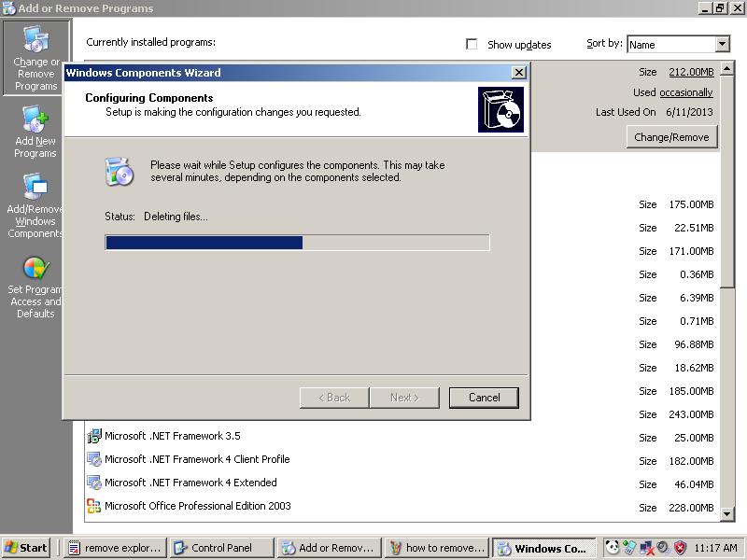The width and height of the screenshot is (747, 560).
Task: Click the 11:17 AM clock
Action: tap(715, 548)
